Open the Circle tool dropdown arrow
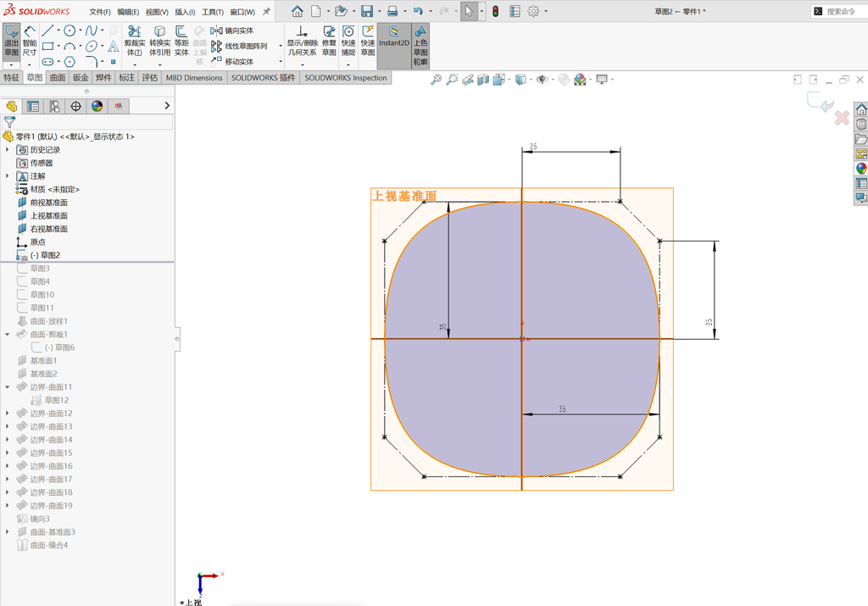The width and height of the screenshot is (868, 606). [x=81, y=31]
